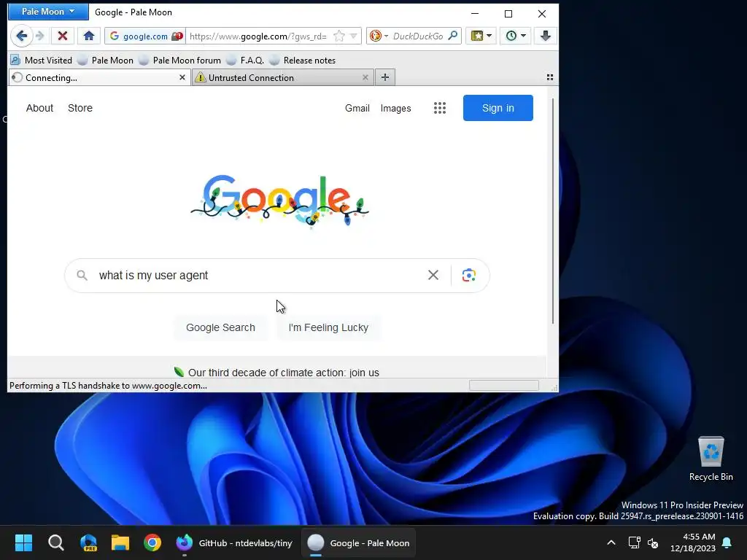Click into the Google search text field
Image resolution: width=747 pixels, height=560 pixels.
pyautogui.click(x=258, y=275)
